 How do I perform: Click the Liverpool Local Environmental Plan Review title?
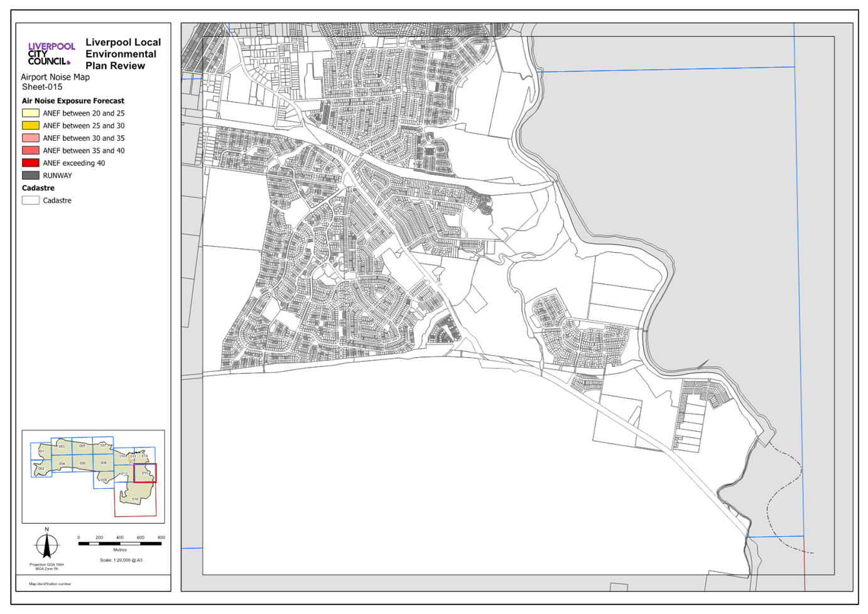click(122, 54)
